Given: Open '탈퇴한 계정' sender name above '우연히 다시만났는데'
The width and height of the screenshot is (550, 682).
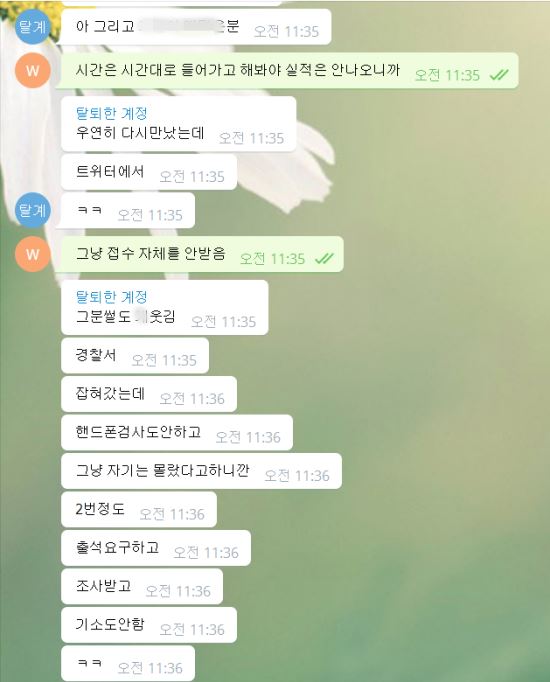Looking at the screenshot, I should [112, 114].
